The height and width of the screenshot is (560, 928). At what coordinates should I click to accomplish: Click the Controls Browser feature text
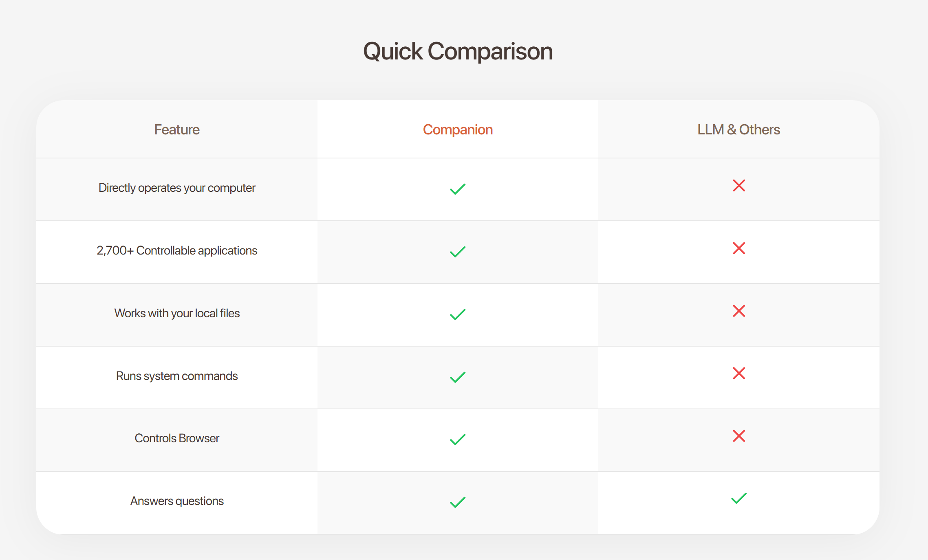coord(177,438)
